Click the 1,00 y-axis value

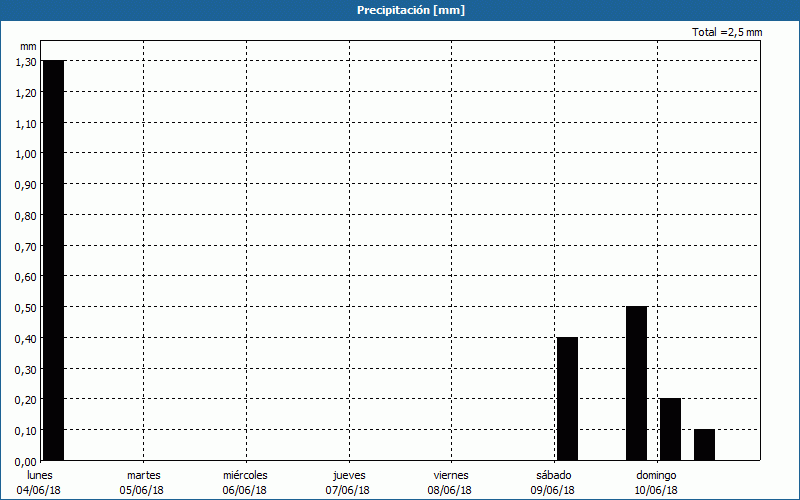click(26, 154)
